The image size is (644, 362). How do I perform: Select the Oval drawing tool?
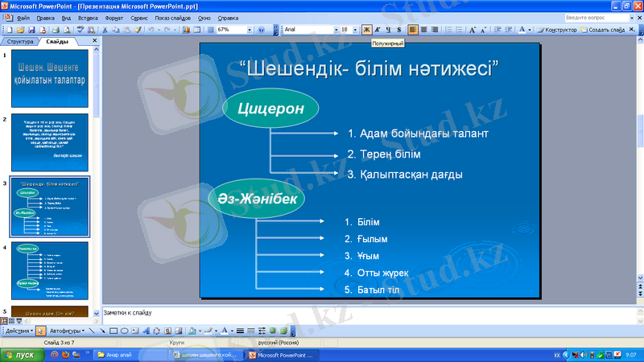[125, 331]
